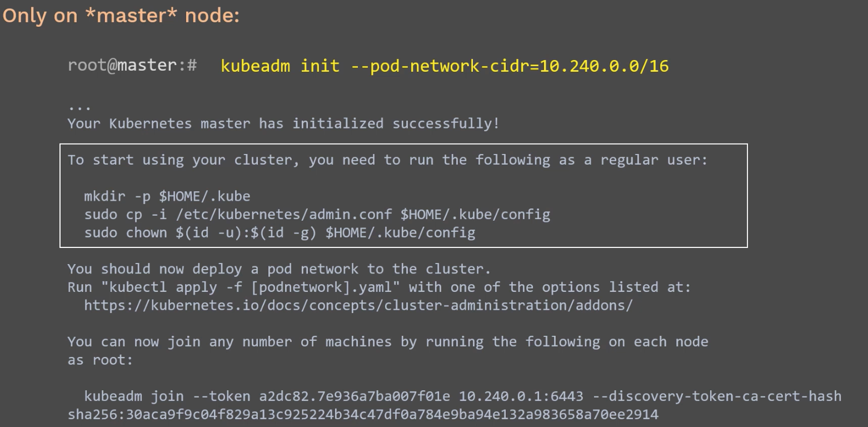868x427 pixels.
Task: Click the sha256 certificate hash line
Action: (363, 415)
